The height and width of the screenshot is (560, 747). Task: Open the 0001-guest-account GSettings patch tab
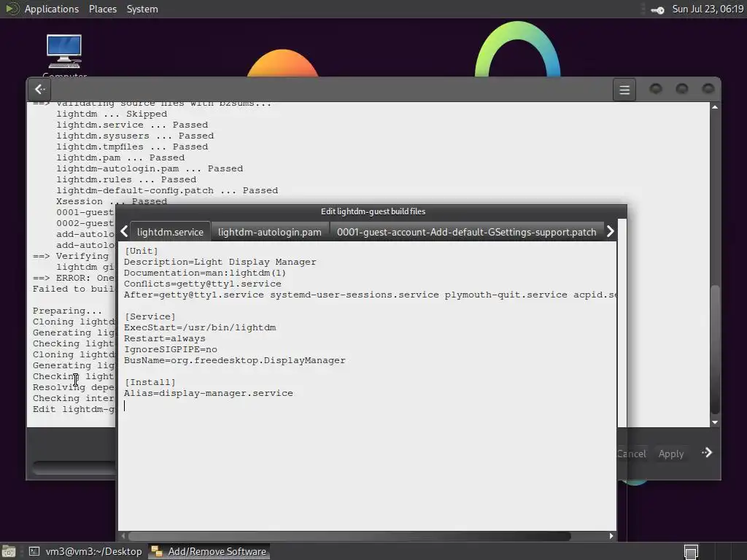pos(466,232)
